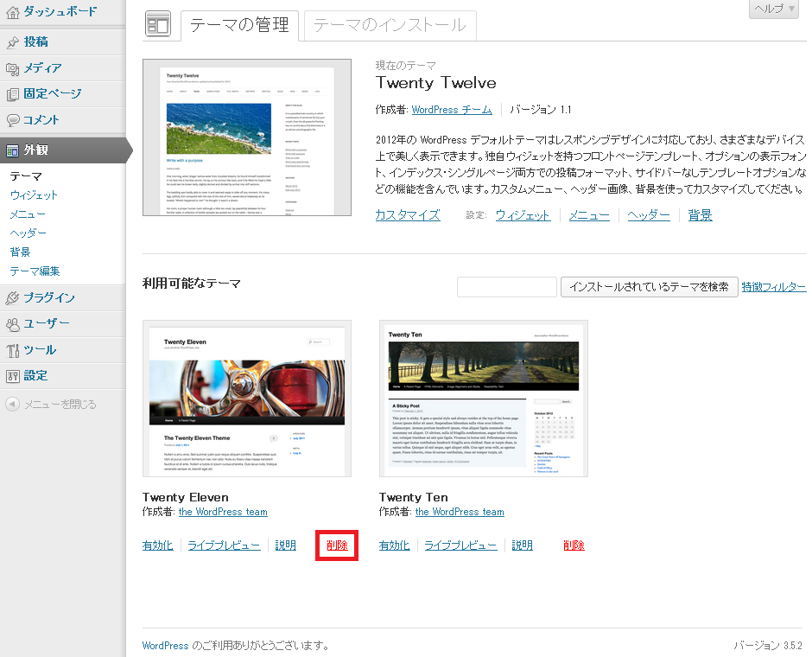Collapse sidebar with メニューを閉じる arrow
812x657 pixels.
12,404
